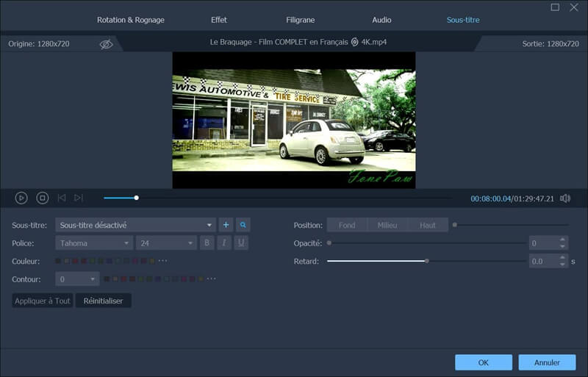Open the font size 24 dropdown
Image resolution: width=588 pixels, height=377 pixels.
click(x=166, y=243)
